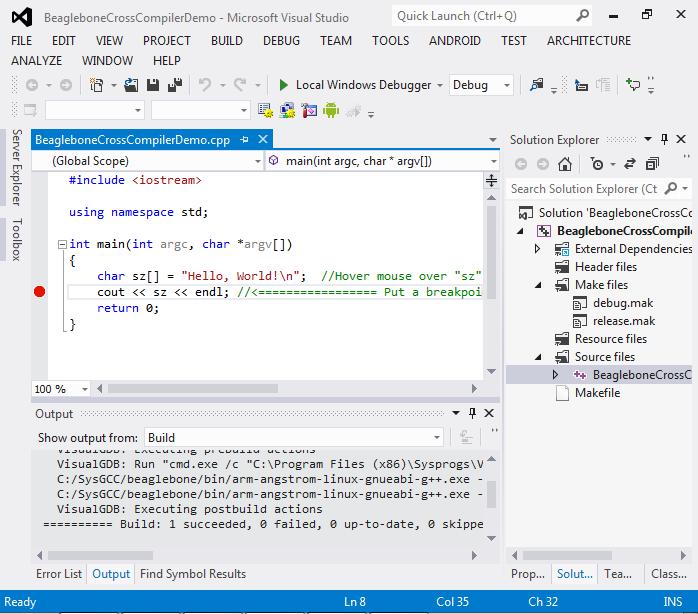Open the 100 % zoom dropdown
This screenshot has width=698, height=614.
pyautogui.click(x=61, y=389)
